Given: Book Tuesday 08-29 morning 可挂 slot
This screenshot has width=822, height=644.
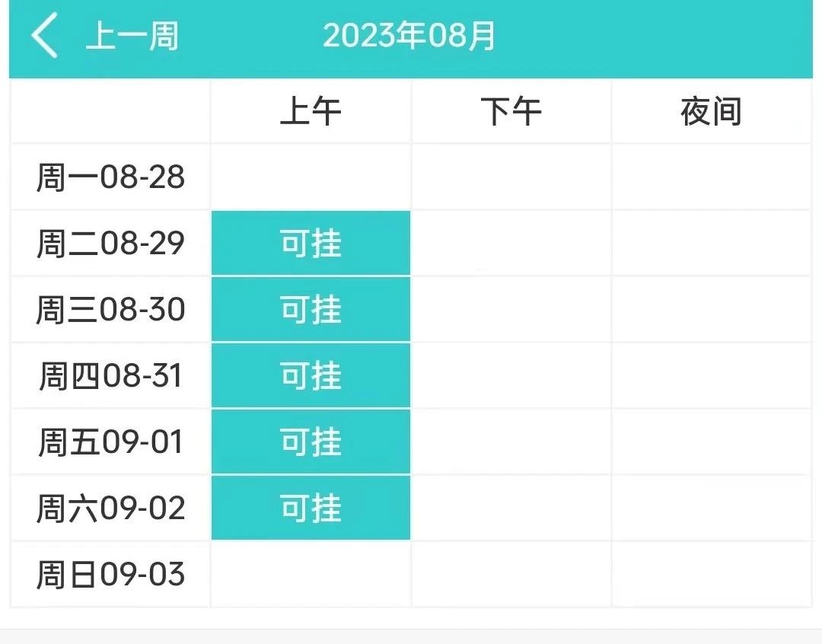Looking at the screenshot, I should (x=311, y=243).
